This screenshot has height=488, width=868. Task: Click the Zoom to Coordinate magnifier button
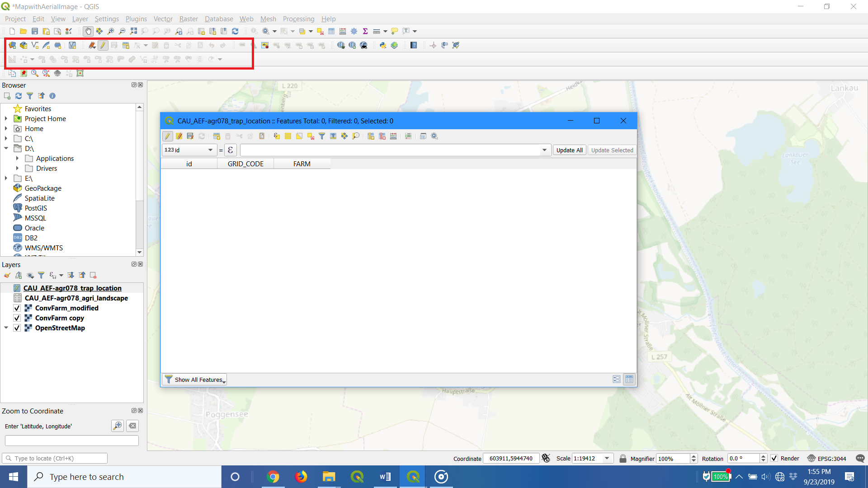tap(118, 426)
